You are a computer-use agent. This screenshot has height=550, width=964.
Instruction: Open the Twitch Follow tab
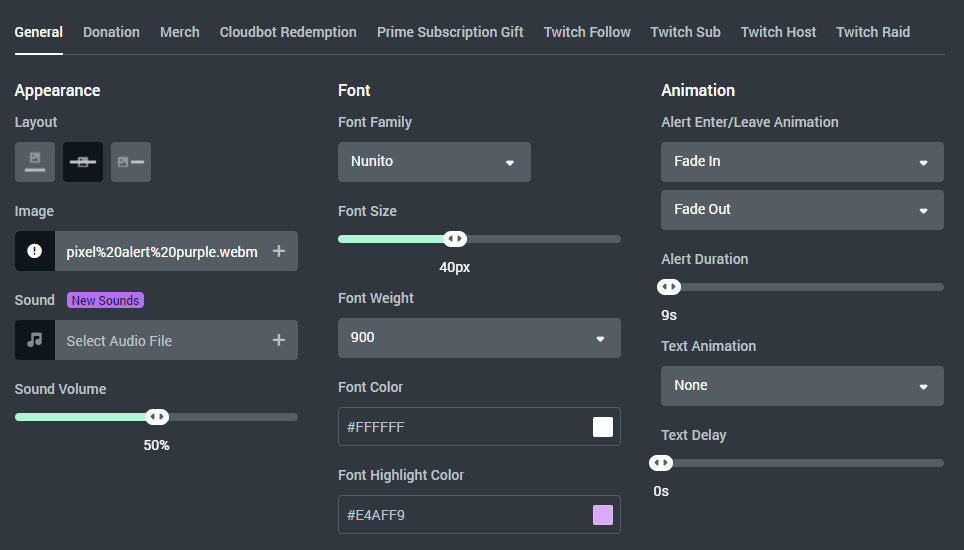(587, 32)
